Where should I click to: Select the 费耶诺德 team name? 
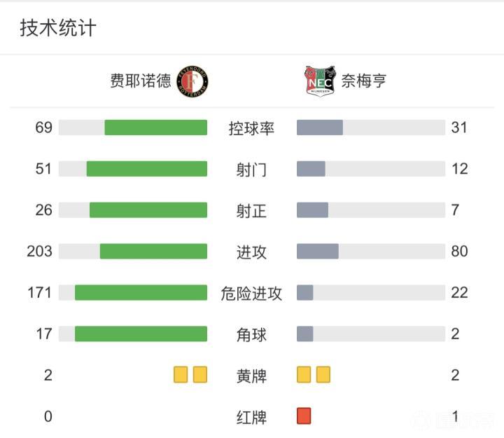pyautogui.click(x=140, y=81)
